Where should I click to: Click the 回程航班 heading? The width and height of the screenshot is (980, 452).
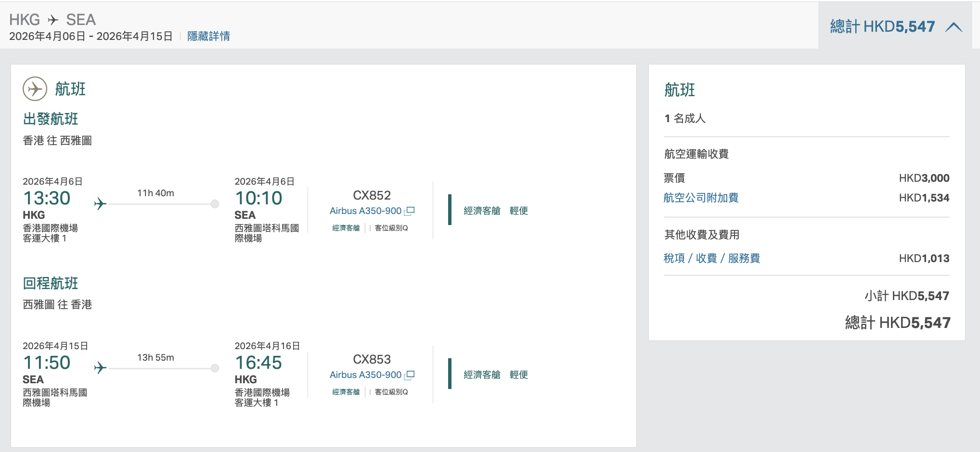[x=51, y=283]
